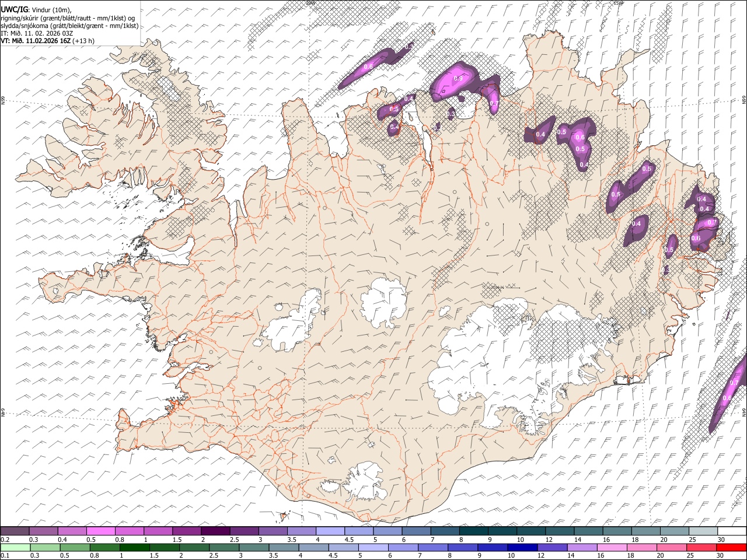Click the '0.8' number under the purple scale

point(120,540)
